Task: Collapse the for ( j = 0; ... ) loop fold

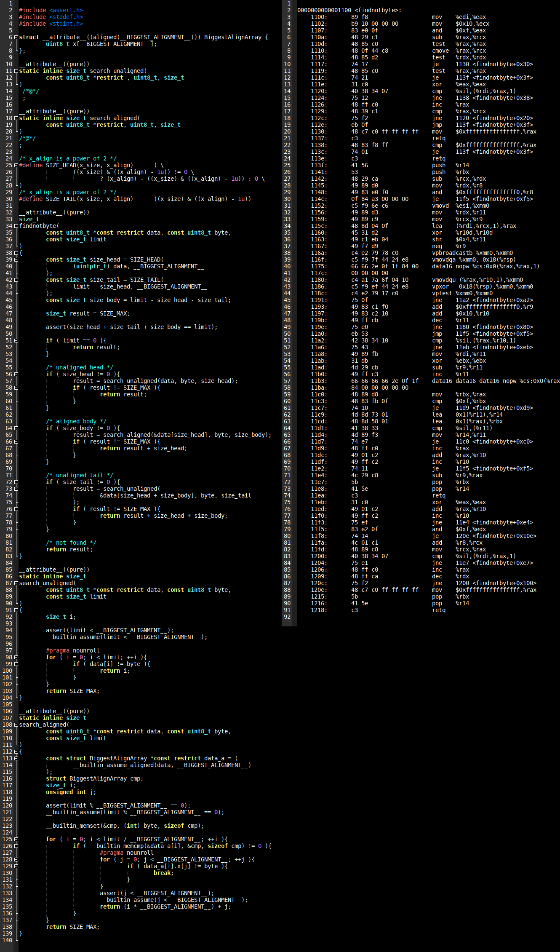Action: tap(16, 860)
